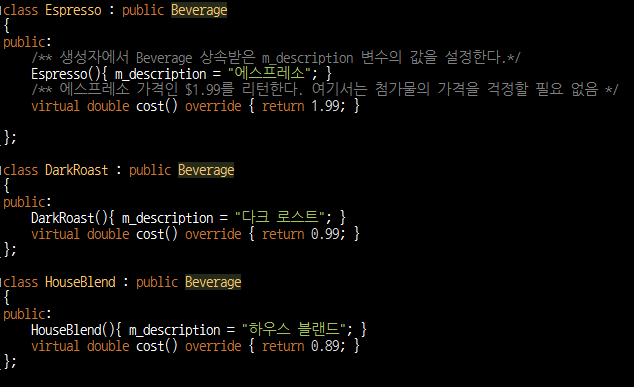634x387 pixels.
Task: Click the return value 1.99
Action: (325, 106)
